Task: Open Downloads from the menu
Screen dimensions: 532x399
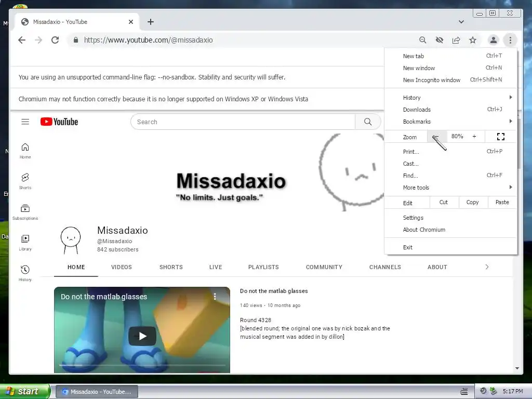Action: pos(451,110)
